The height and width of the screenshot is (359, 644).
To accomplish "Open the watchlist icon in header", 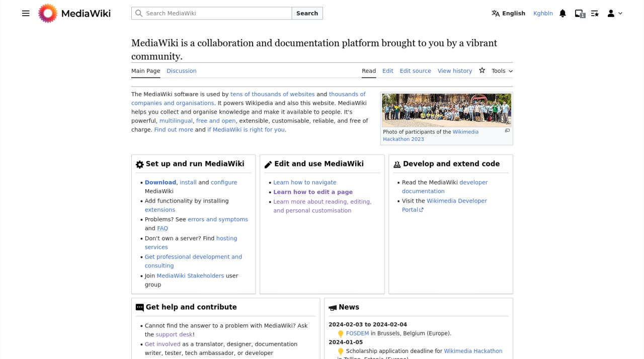I will click(595, 14).
